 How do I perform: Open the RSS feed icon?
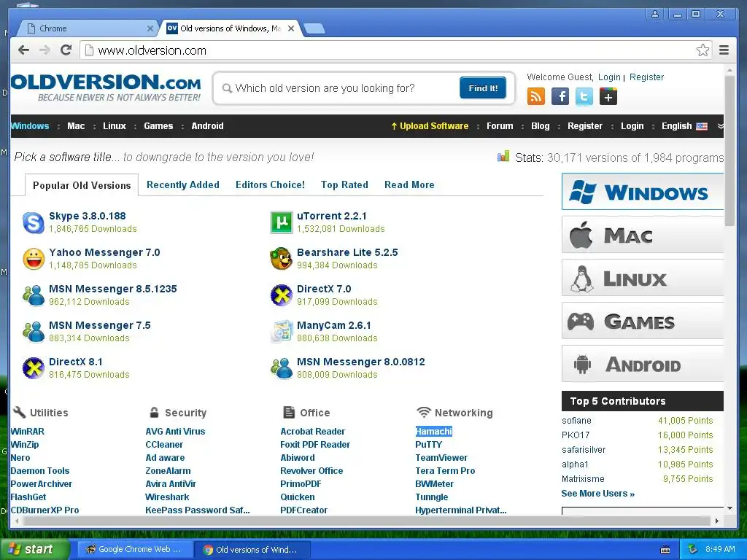[536, 97]
